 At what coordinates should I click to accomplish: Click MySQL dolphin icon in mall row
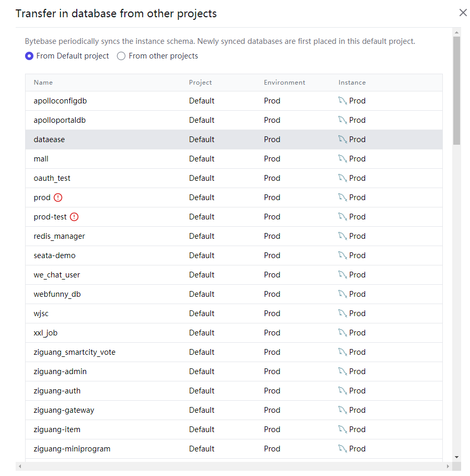tap(343, 159)
